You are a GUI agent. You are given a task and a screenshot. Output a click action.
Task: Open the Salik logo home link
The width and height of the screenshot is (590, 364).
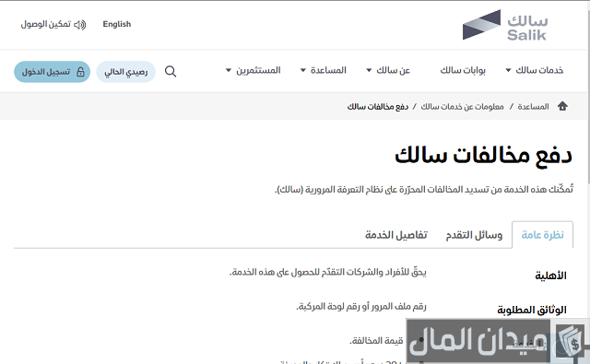click(x=505, y=25)
